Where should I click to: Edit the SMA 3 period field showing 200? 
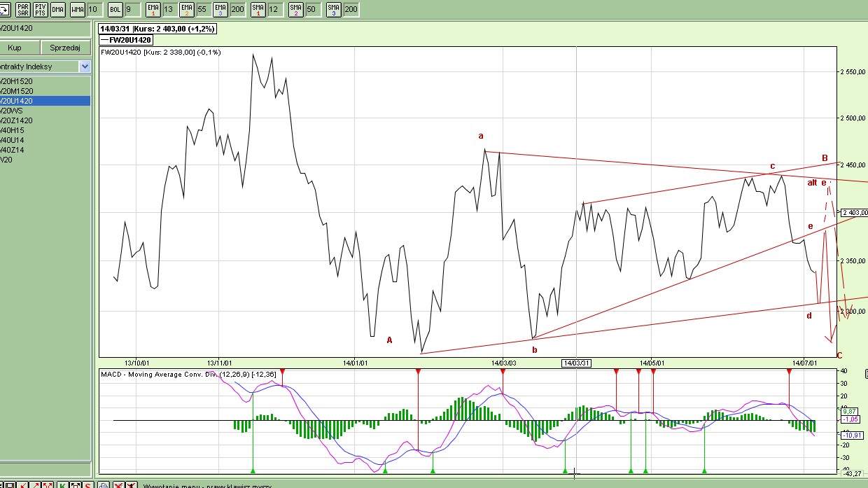351,10
